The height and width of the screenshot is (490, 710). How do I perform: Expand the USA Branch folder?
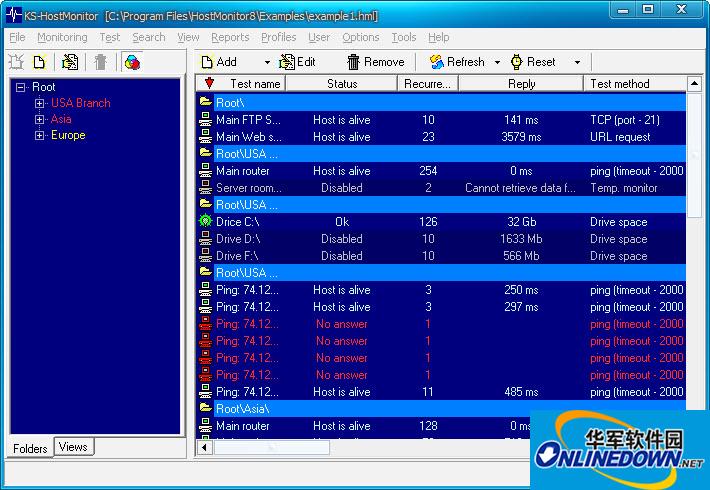point(39,103)
